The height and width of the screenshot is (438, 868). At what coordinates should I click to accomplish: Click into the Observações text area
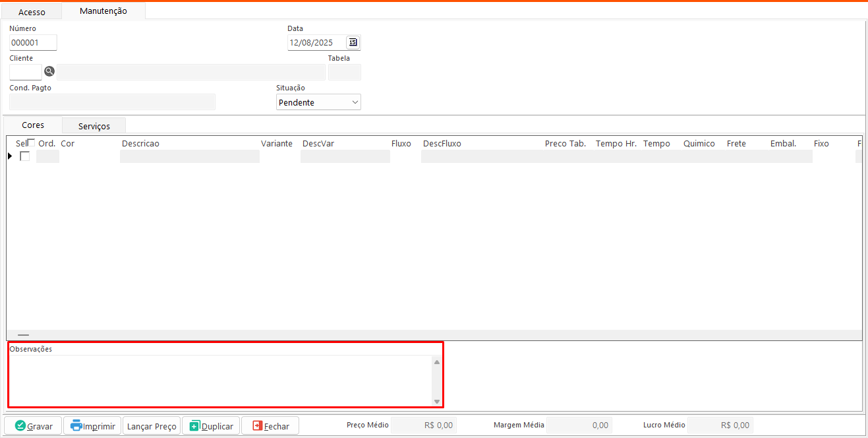pos(220,381)
